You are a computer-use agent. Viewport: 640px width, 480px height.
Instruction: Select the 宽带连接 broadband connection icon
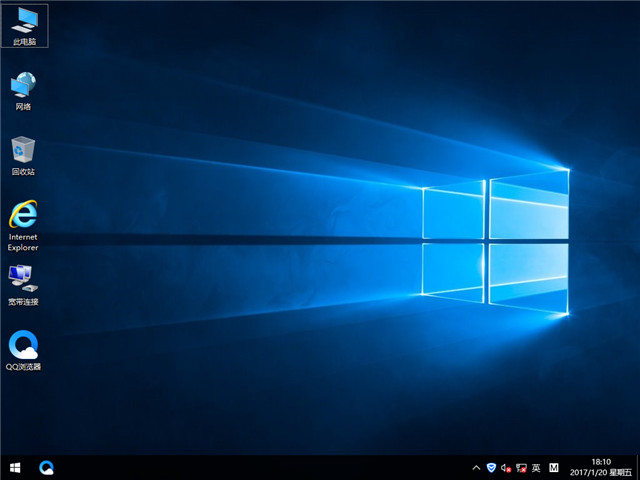coord(23,286)
